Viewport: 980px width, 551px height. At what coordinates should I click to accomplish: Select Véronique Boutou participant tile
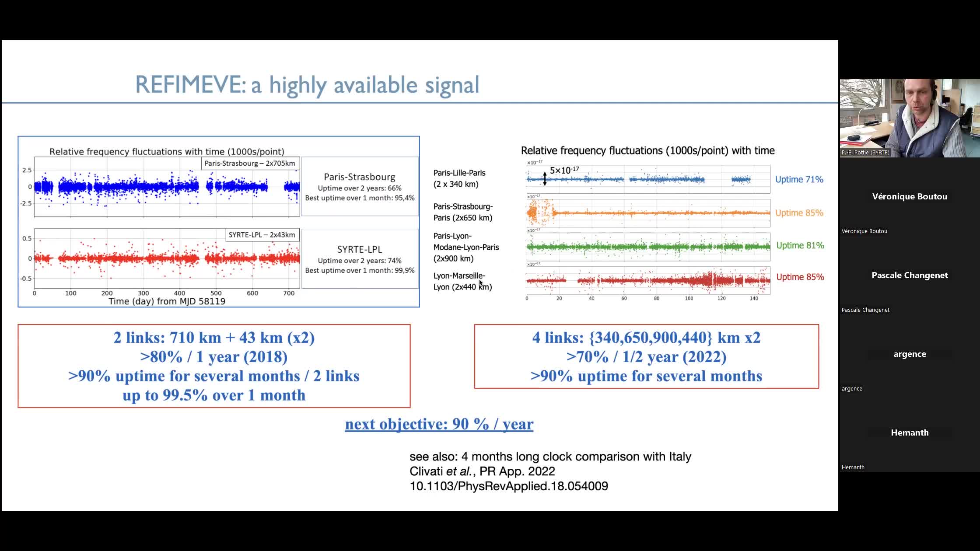pos(909,197)
